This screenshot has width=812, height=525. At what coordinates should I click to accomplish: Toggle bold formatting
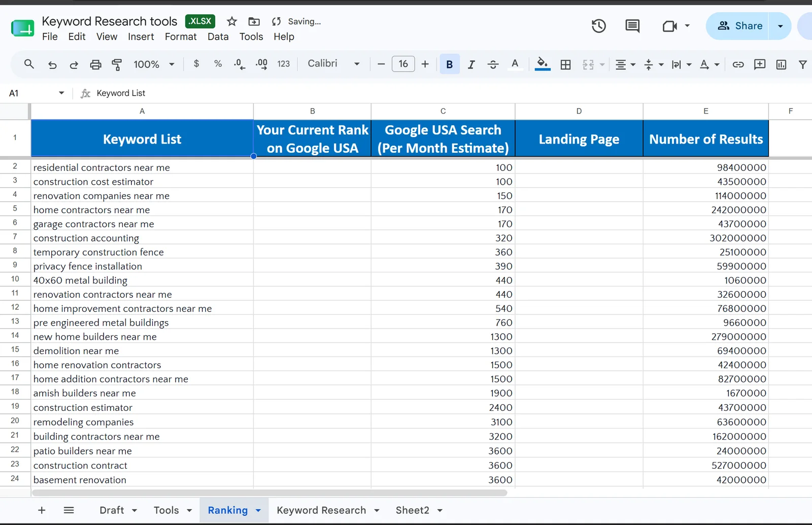click(x=450, y=64)
